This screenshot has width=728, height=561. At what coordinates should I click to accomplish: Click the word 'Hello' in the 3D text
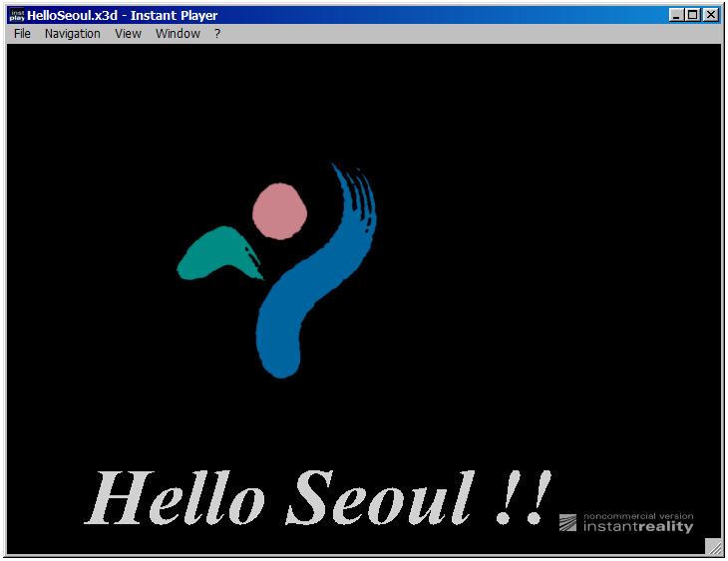(x=177, y=497)
